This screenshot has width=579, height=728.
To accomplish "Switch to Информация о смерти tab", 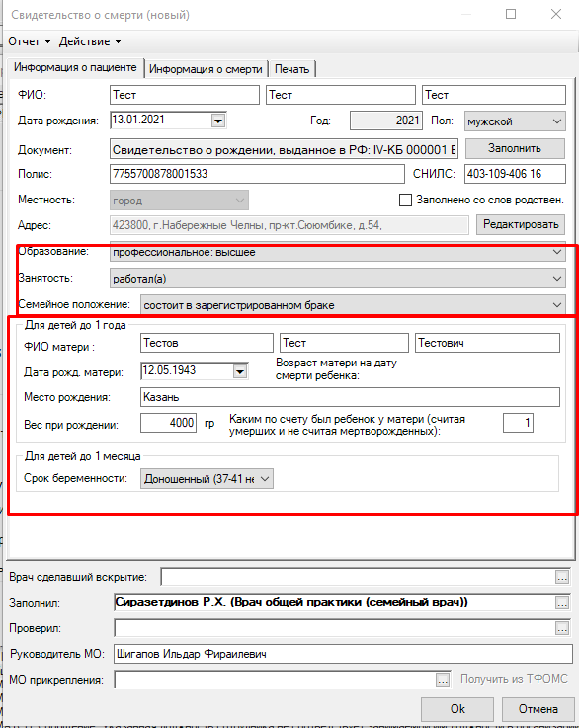I will (x=206, y=69).
